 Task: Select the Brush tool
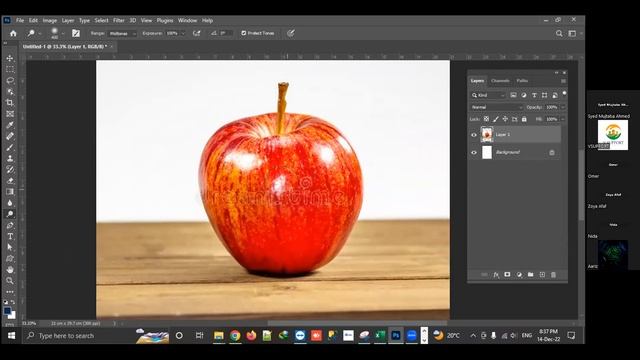coord(10,147)
